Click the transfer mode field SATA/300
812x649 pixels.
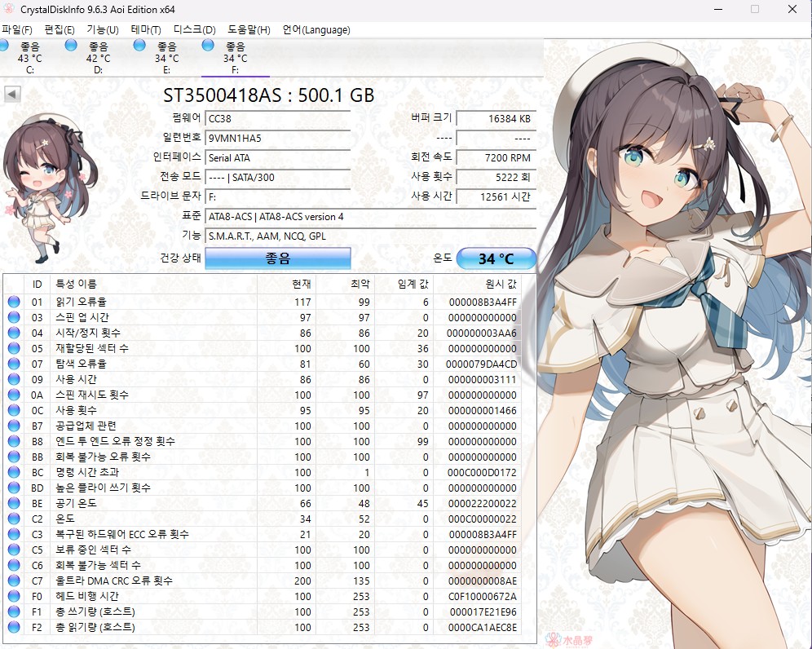(278, 177)
